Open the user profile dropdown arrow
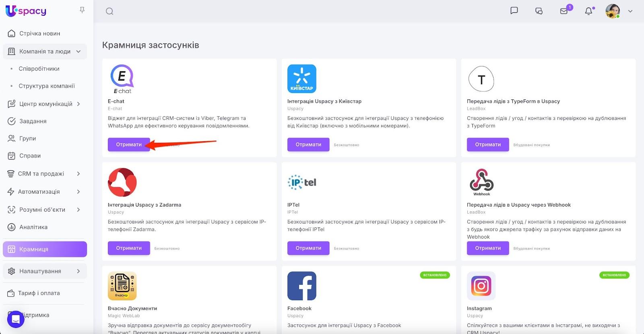644x334 pixels. (630, 11)
